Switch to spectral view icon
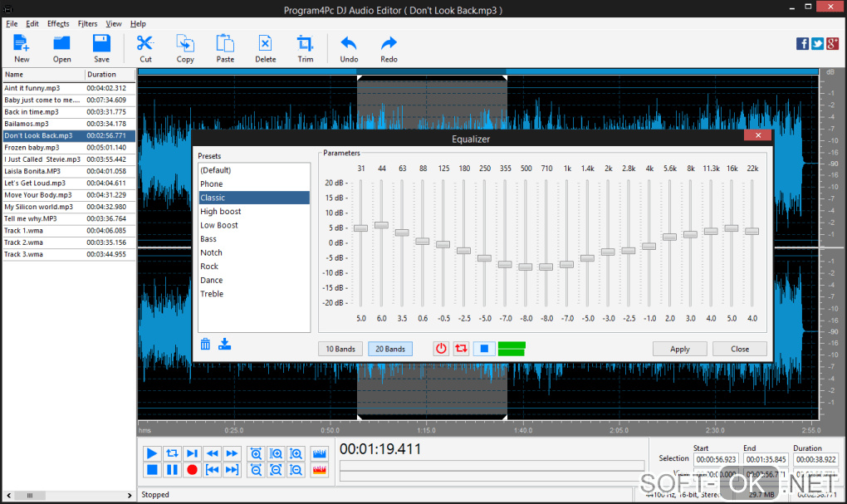847x504 pixels. click(319, 470)
